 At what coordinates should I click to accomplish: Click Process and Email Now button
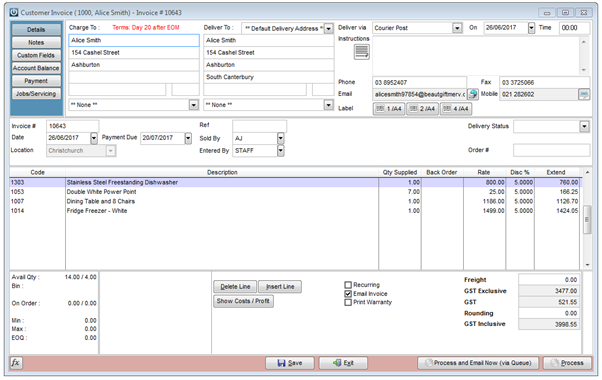tap(478, 363)
